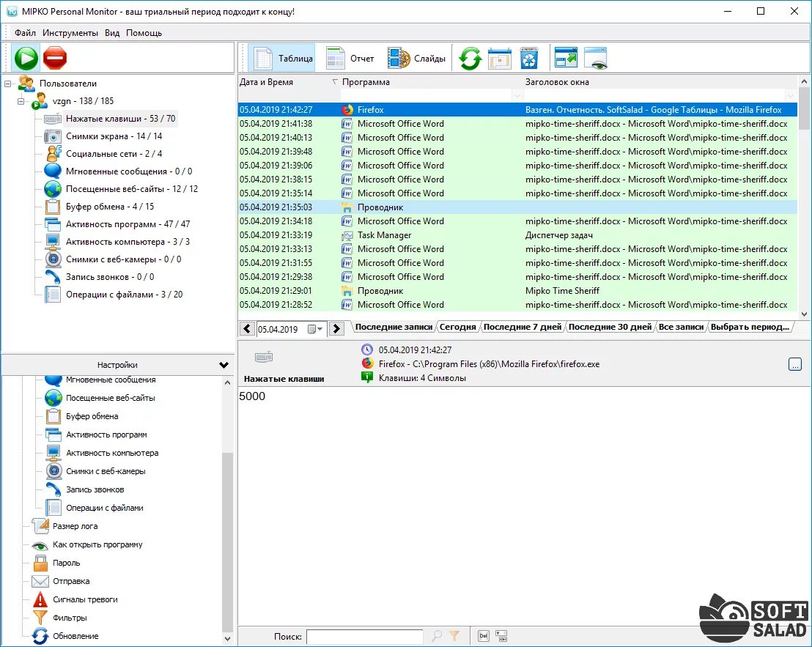Select Мгновенные сообщения - 0 / 0
The width and height of the screenshot is (812, 647).
128,171
